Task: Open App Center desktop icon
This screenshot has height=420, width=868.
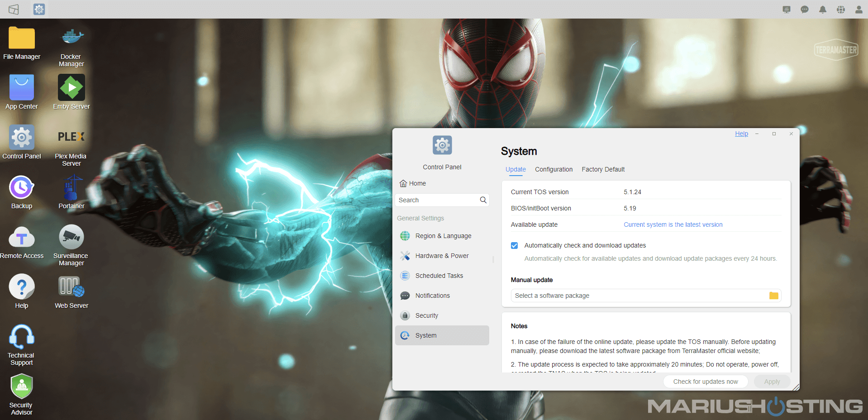Action: [22, 93]
